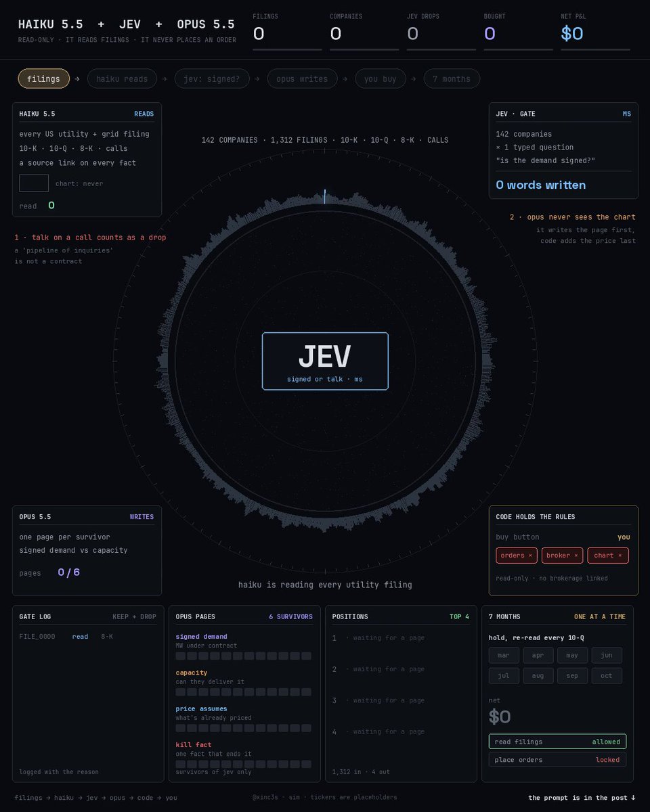
Task: Click the capacity progress squares
Action: point(244,692)
